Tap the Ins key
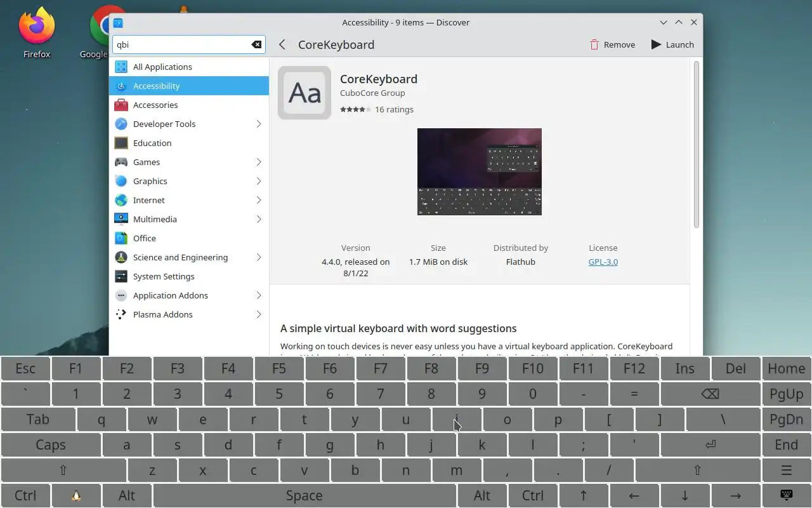 (685, 369)
